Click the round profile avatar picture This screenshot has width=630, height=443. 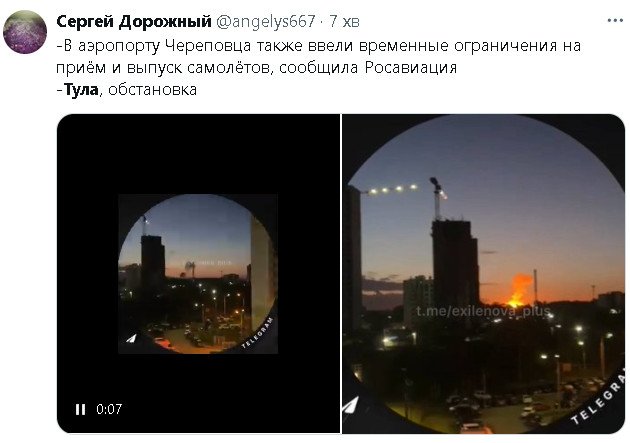pyautogui.click(x=25, y=32)
